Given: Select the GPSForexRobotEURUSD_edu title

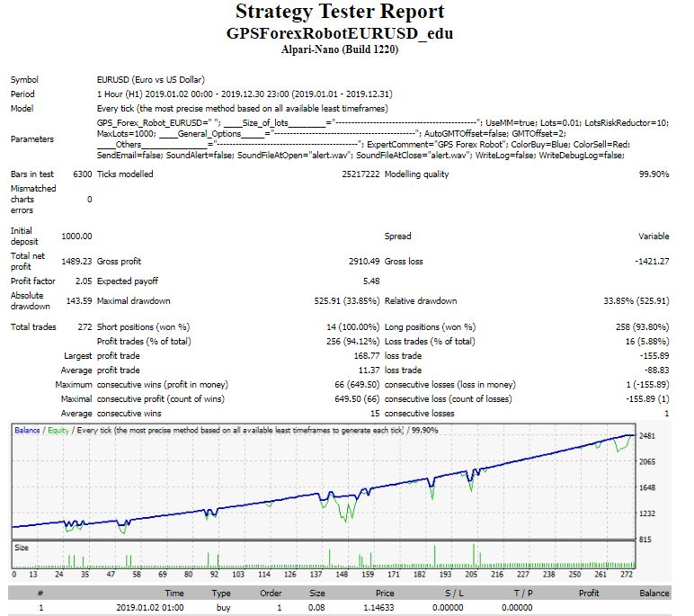Looking at the screenshot, I should pyautogui.click(x=340, y=33).
